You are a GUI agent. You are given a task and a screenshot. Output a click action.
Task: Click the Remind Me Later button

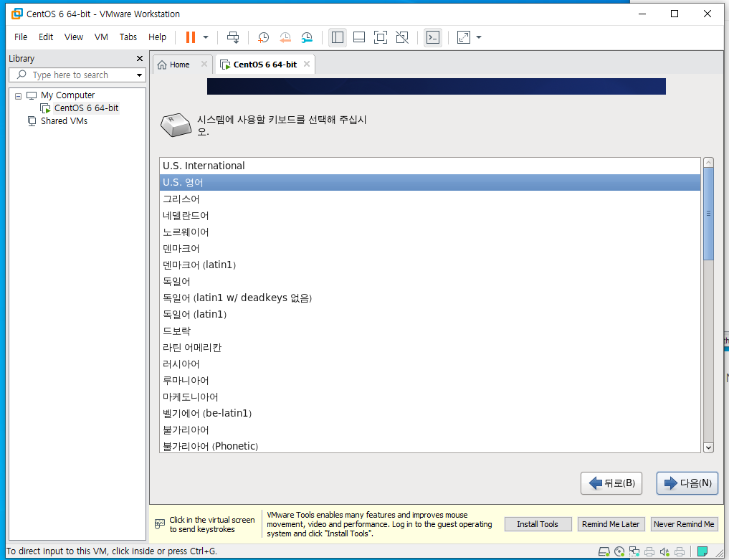click(611, 524)
